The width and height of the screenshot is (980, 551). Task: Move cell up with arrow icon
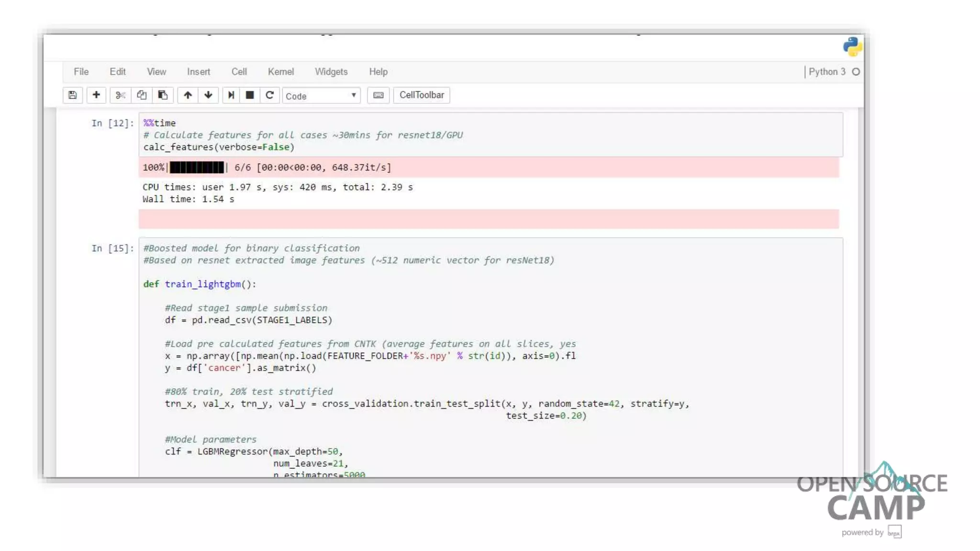point(188,95)
